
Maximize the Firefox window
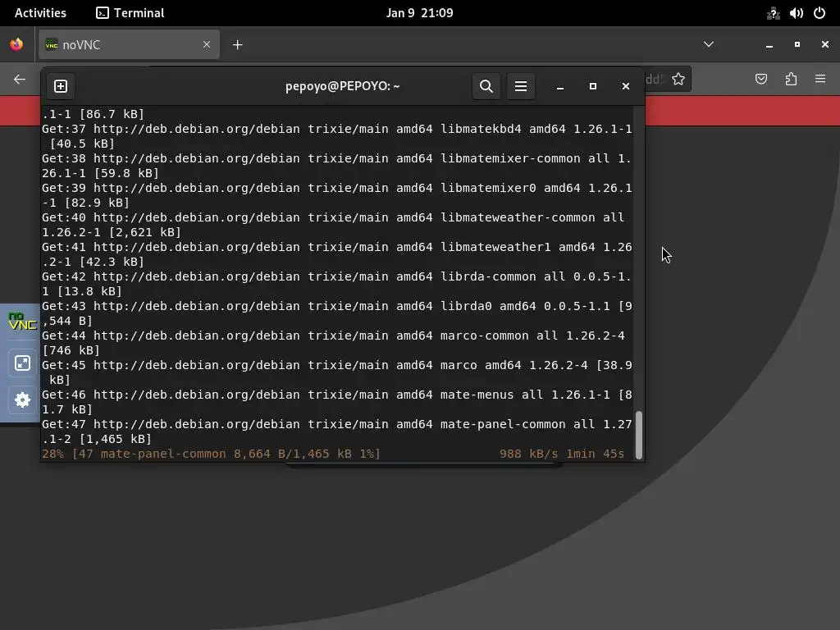tap(797, 45)
